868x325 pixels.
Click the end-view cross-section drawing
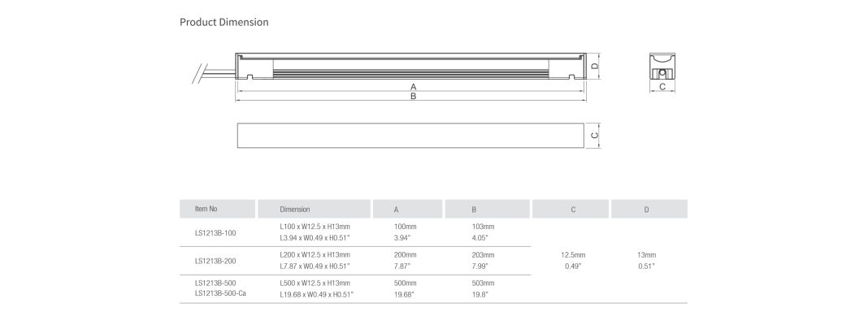[662, 67]
